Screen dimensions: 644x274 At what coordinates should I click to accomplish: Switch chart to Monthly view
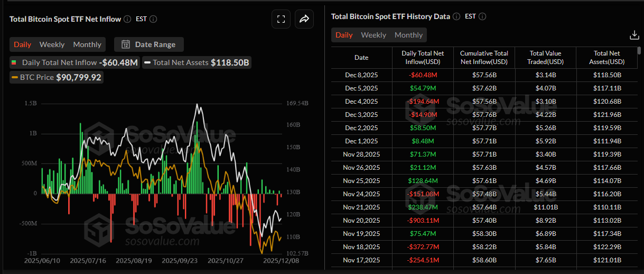(x=87, y=44)
